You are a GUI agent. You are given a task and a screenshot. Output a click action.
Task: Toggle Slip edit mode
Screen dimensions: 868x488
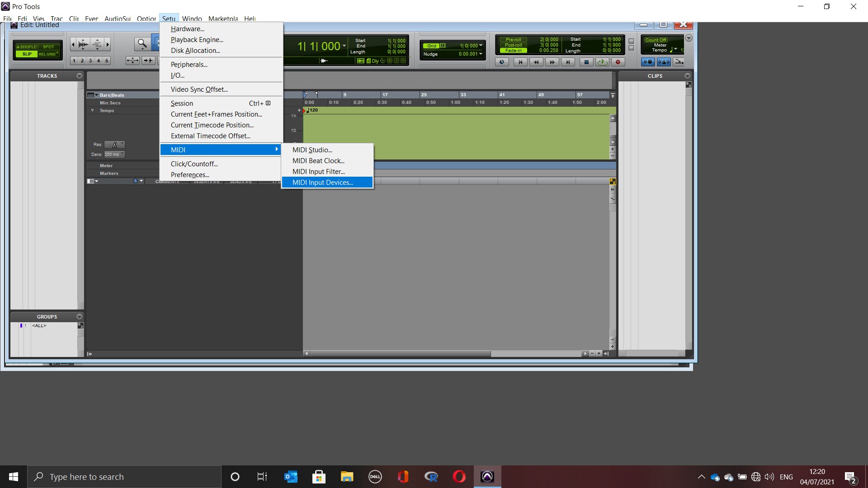click(x=27, y=54)
